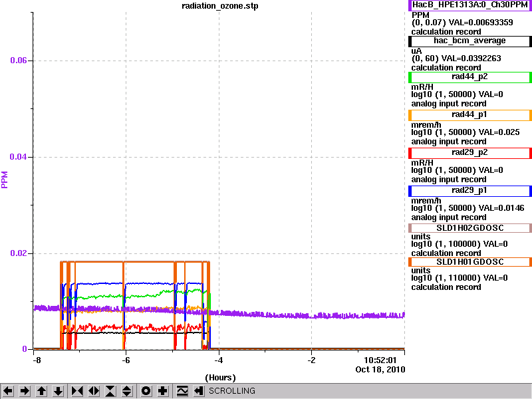Expand the time axis horizontally
This screenshot has width=532, height=399.
[x=94, y=391]
